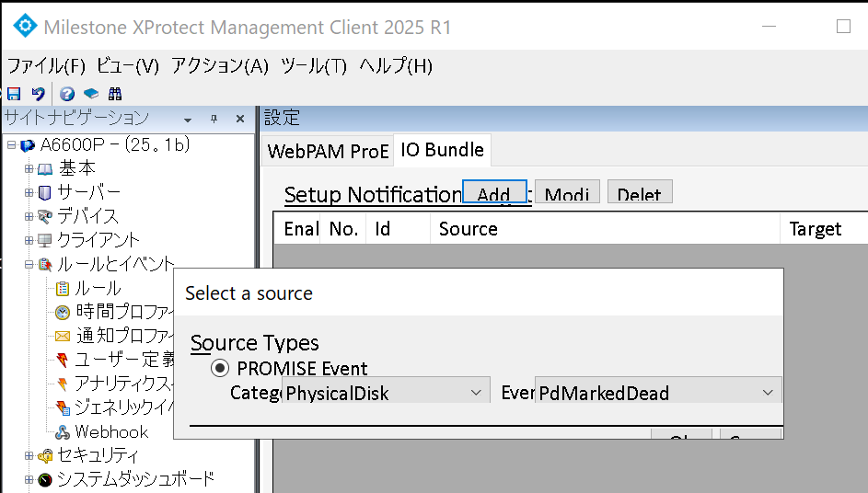Screen dimensions: 868x493
Task: Collapse the A6600P root node
Action: pos(11,145)
